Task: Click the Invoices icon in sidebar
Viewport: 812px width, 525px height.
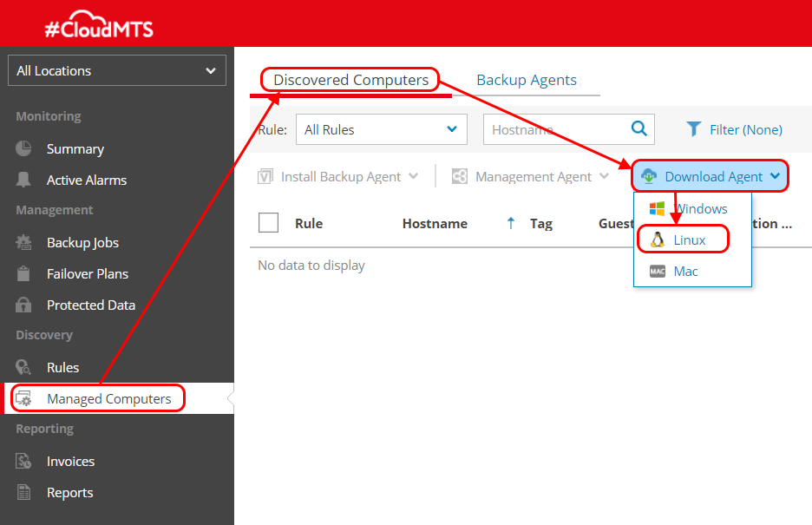Action: [23, 461]
